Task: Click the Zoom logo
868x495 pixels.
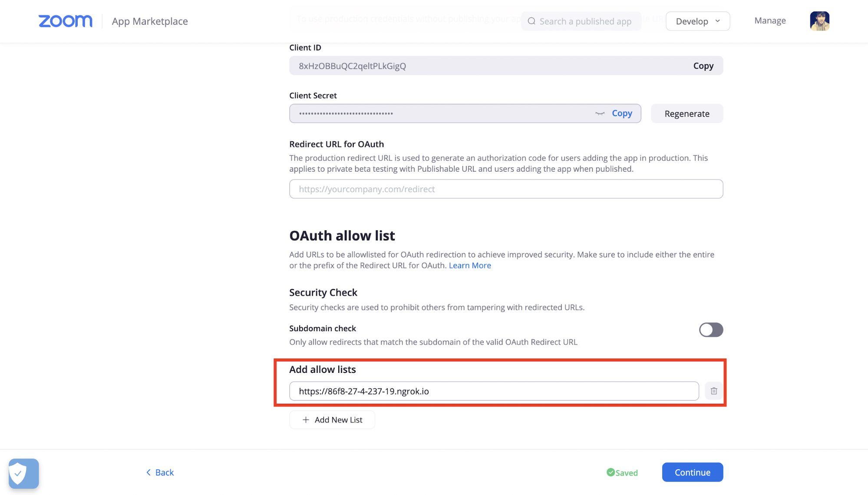Action: [65, 21]
